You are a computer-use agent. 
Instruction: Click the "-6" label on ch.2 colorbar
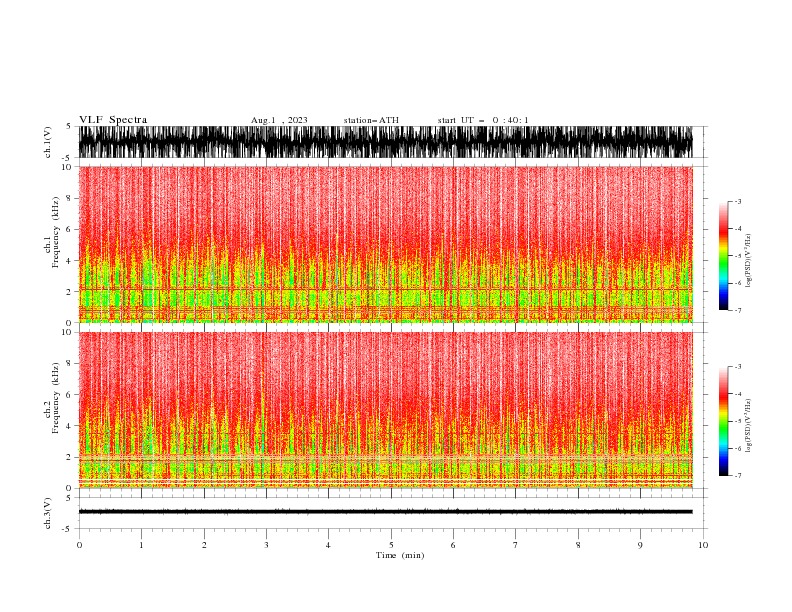(738, 448)
